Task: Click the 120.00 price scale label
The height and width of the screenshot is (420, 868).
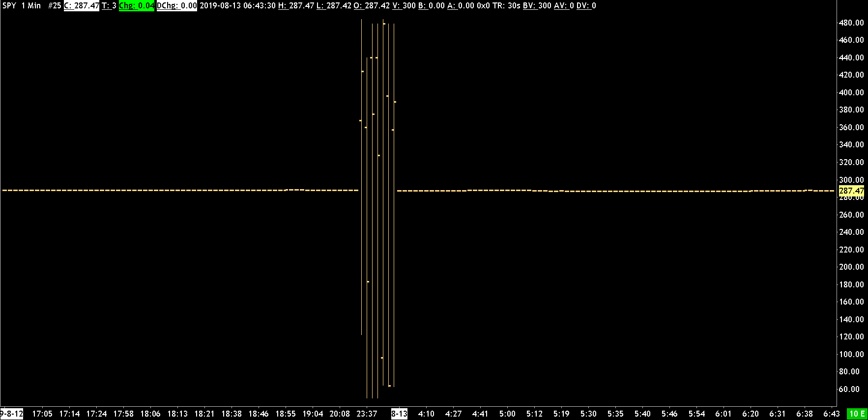Action: click(x=851, y=336)
